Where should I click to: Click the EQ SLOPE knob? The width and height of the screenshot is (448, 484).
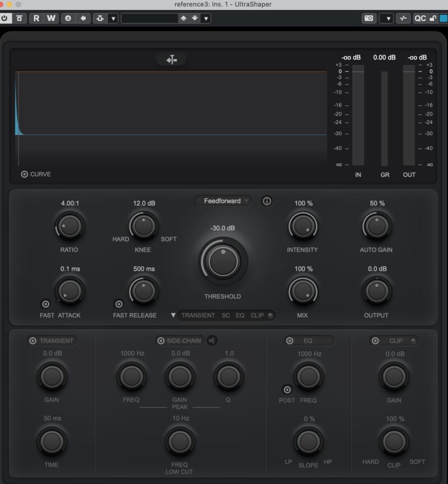tap(309, 442)
